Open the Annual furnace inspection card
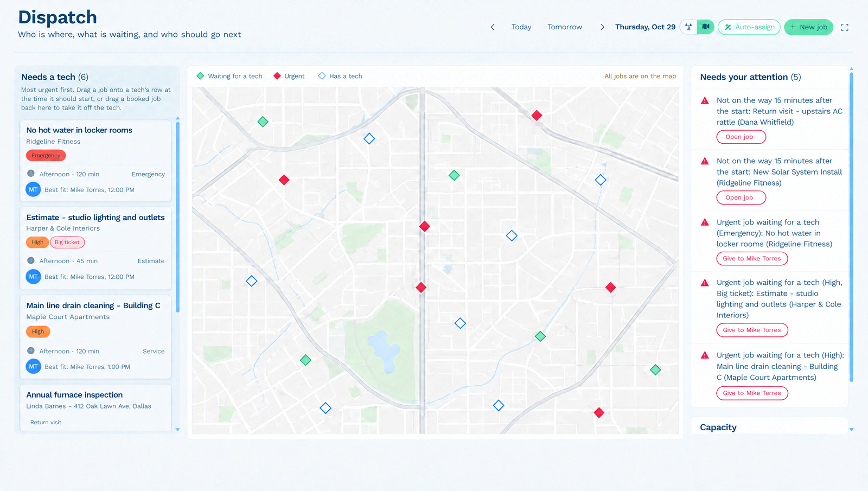 tap(96, 408)
